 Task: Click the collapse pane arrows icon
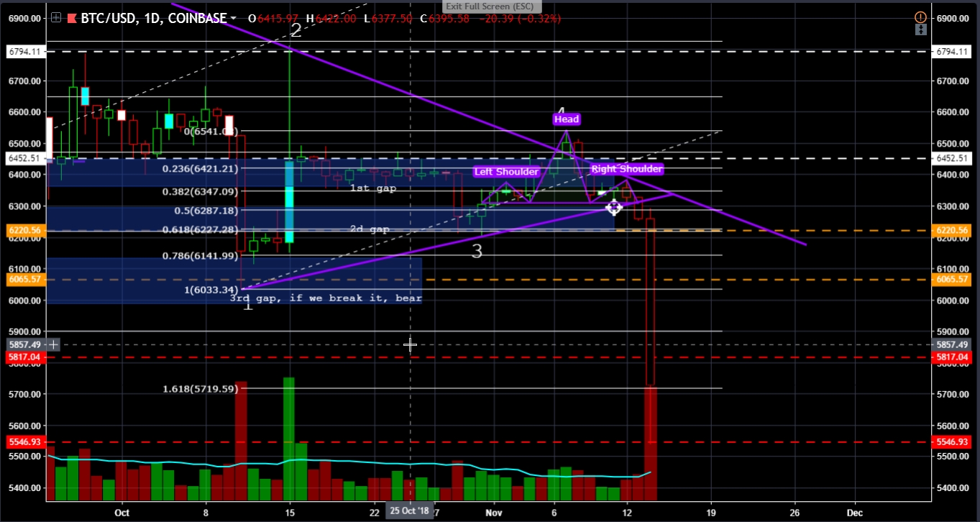coord(920,29)
